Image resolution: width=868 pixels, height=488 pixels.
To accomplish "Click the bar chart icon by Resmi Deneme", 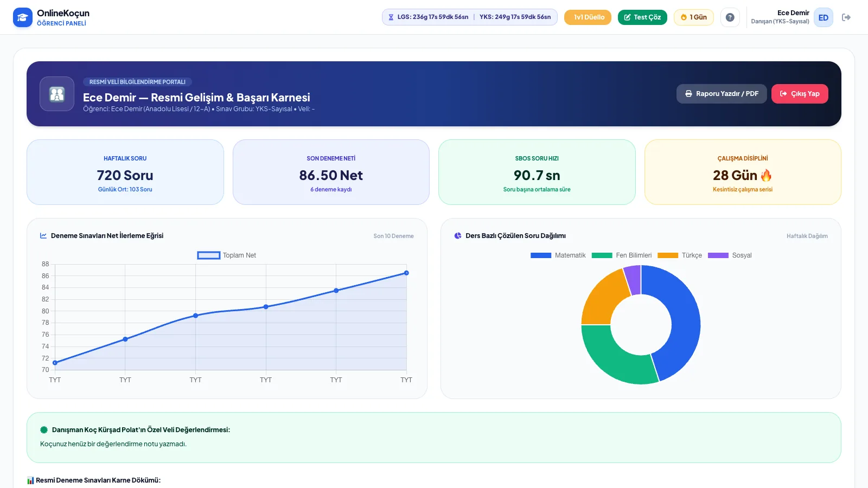I will point(30,480).
